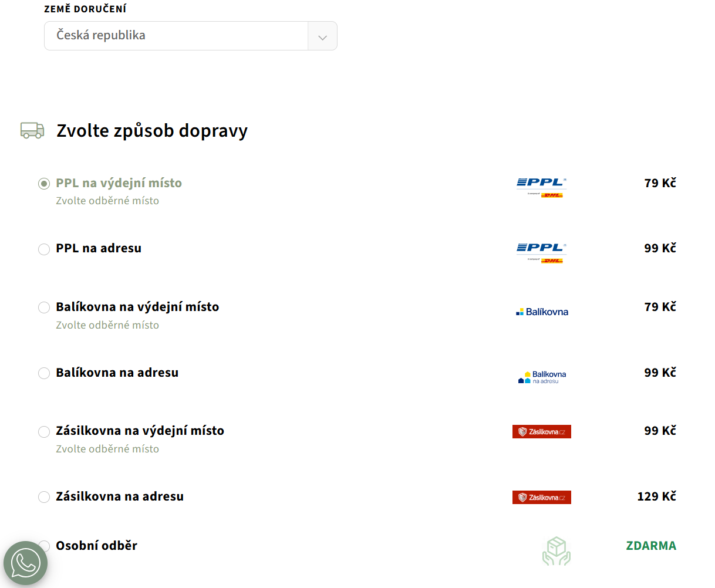Open the Česká republika country dropdown
Screen dimensions: 715x588
click(191, 36)
